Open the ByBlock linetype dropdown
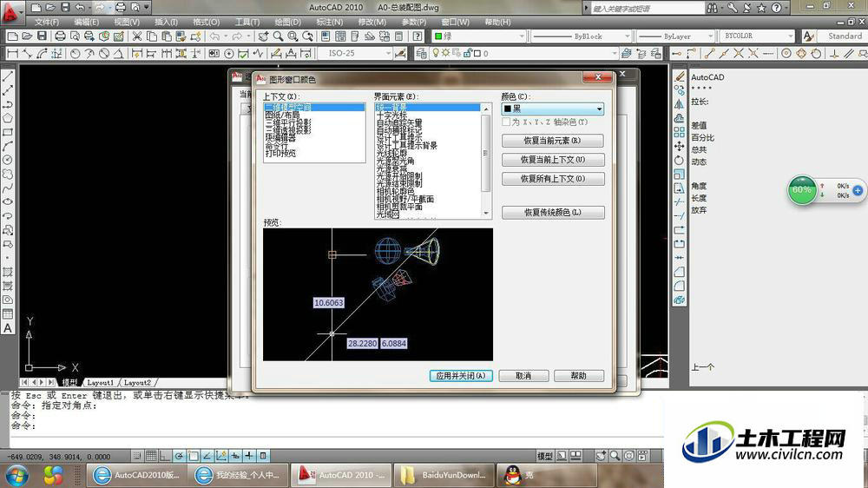 (x=581, y=36)
